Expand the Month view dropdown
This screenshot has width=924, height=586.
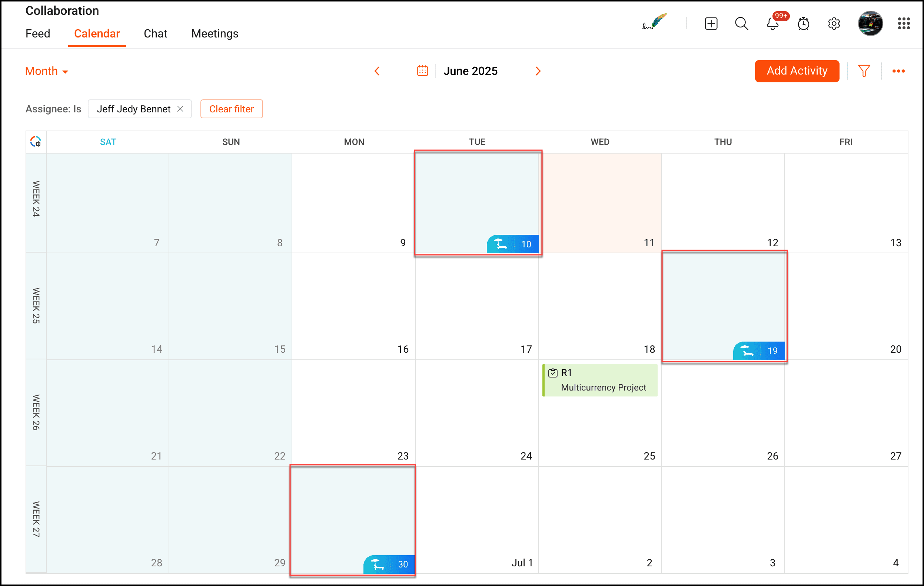click(x=47, y=72)
